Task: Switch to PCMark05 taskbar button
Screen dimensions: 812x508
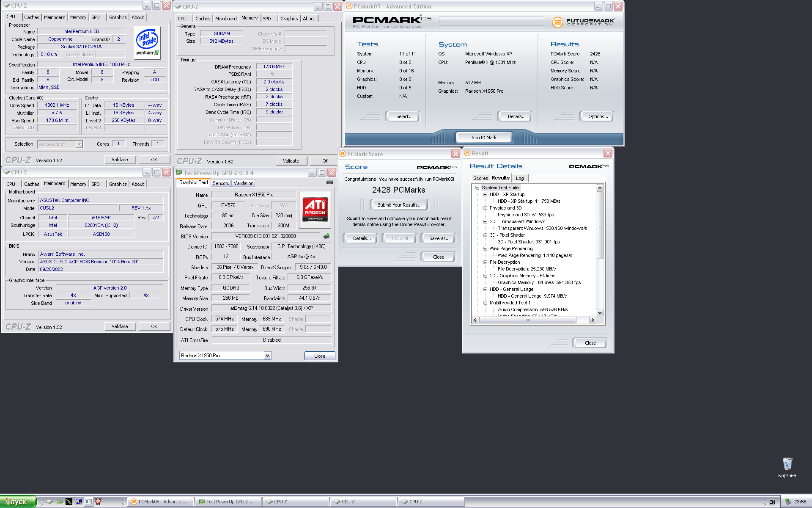Action: pos(160,502)
